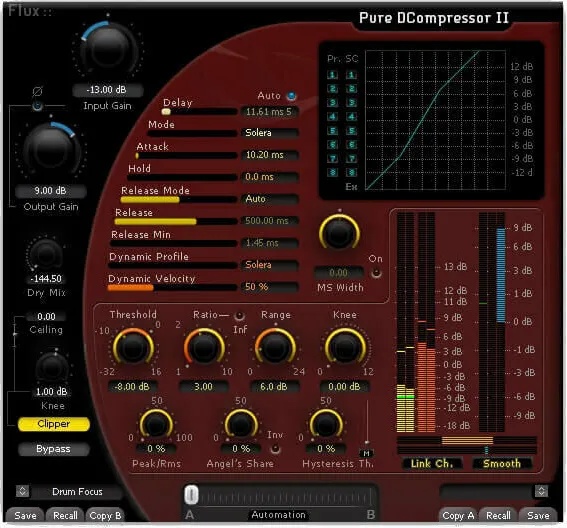Toggle the Ratio Inf switch

point(239,316)
